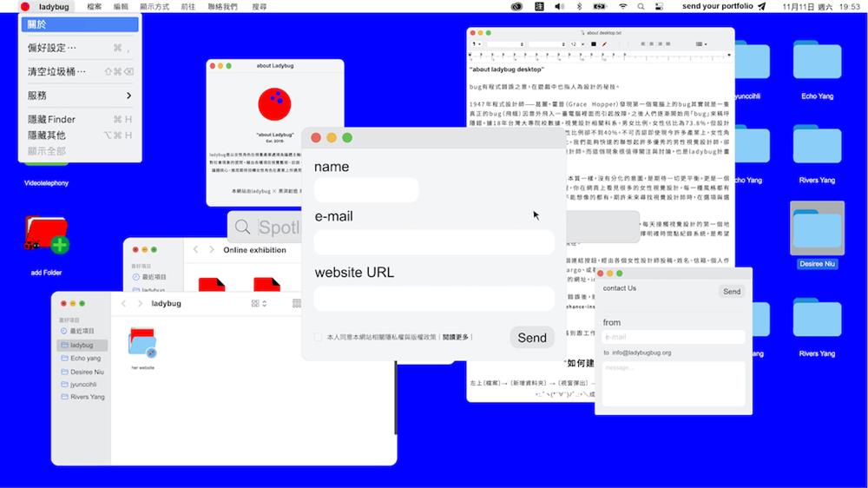Select 最近項目 in the Online exhibition sidebar
Viewport: 868px width, 488px height.
[x=149, y=276]
